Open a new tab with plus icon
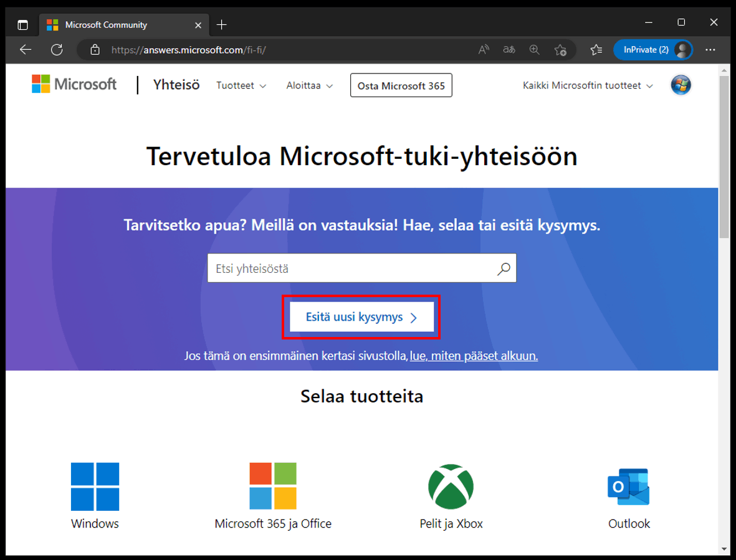 click(x=222, y=25)
